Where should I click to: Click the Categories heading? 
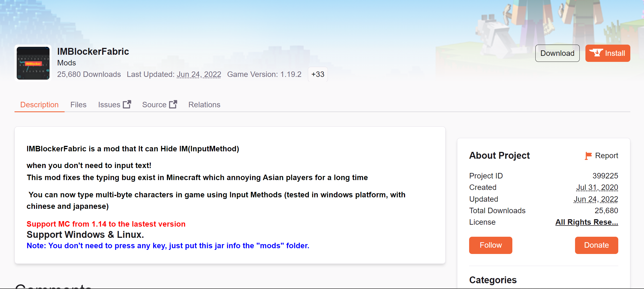[x=493, y=280]
